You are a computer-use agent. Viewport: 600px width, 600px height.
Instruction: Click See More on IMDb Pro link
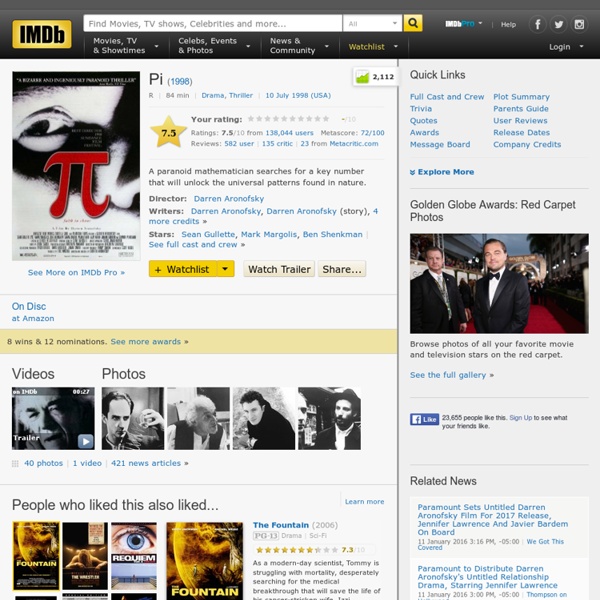[76, 272]
